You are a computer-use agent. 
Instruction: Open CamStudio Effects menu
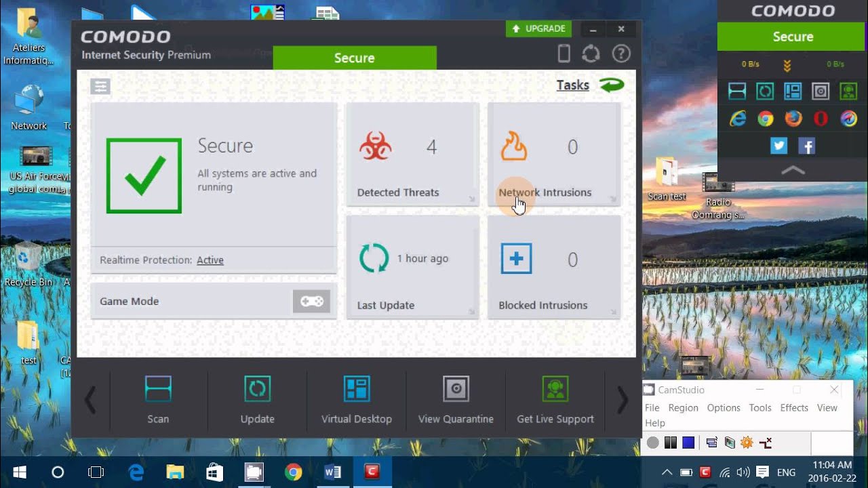[x=794, y=408]
